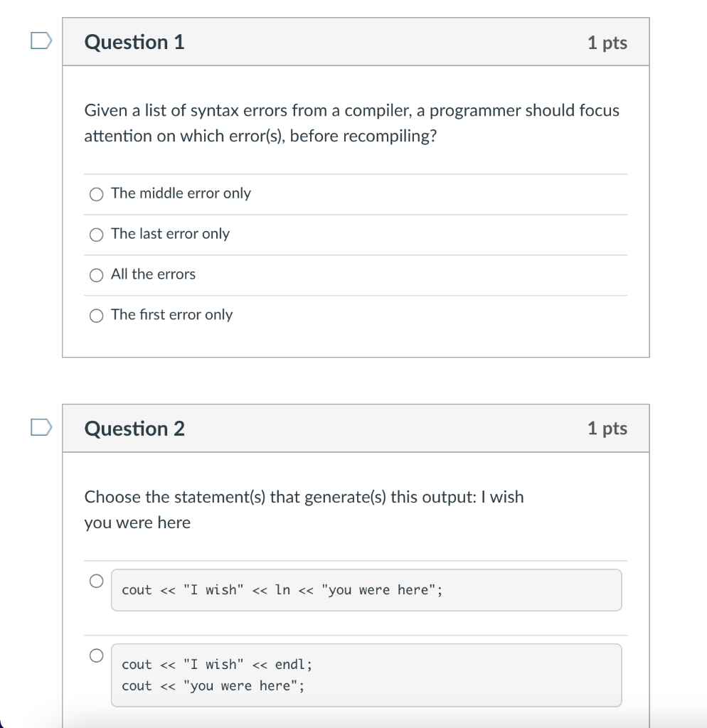The image size is (707, 728).
Task: Click the two-line code block with endl
Action: click(x=366, y=675)
